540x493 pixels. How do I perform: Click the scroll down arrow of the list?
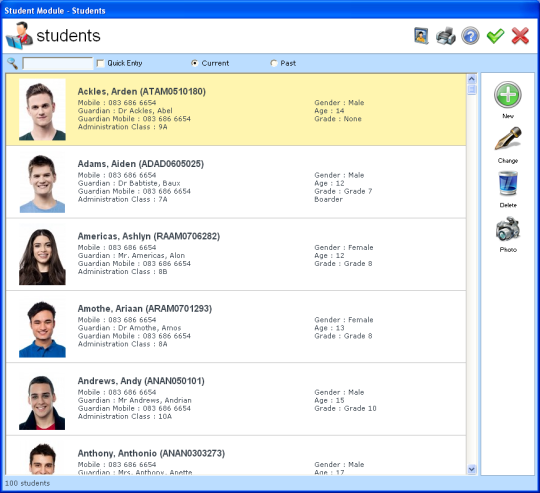pyautogui.click(x=471, y=469)
